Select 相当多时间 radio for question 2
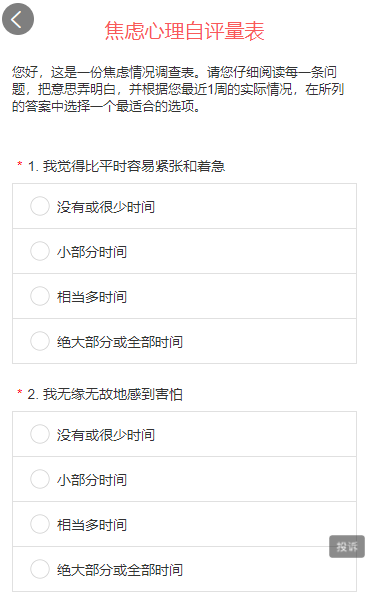370x595 pixels. pos(40,524)
